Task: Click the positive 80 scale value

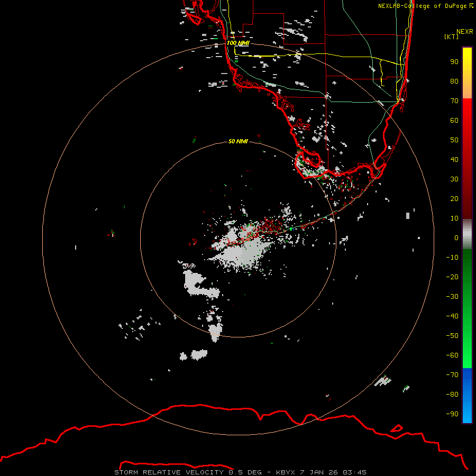Action: [454, 81]
